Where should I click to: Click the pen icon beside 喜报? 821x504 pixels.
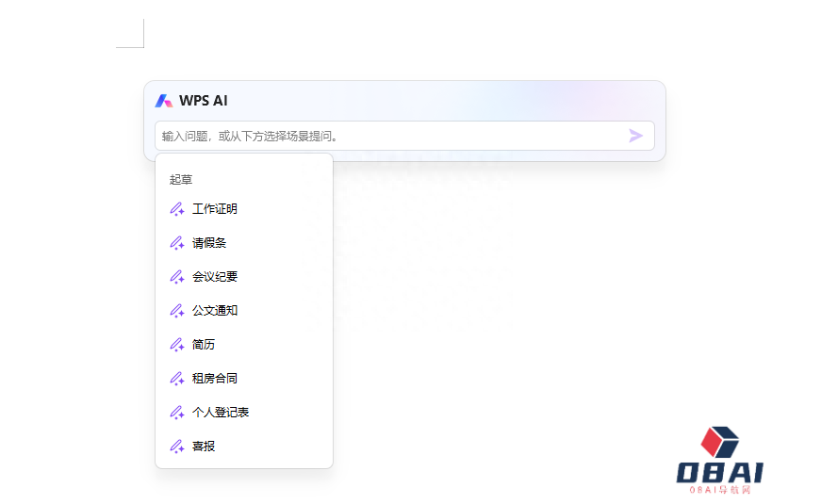(x=176, y=447)
